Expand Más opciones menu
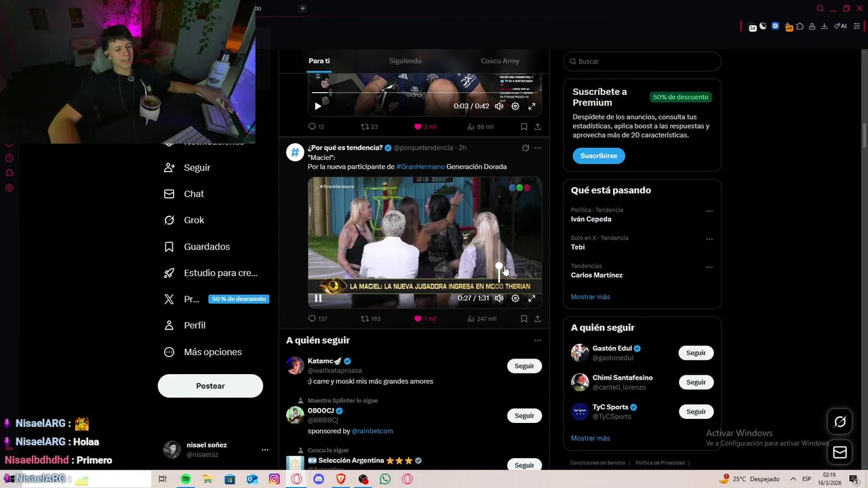Screen dimensions: 868x488 click(x=203, y=352)
